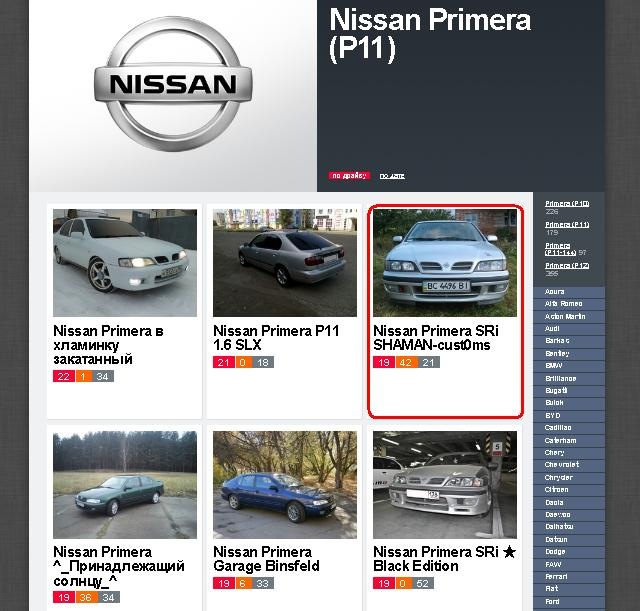Click the orange '36' badge on 'Принадлежащий солнцу'

86,598
